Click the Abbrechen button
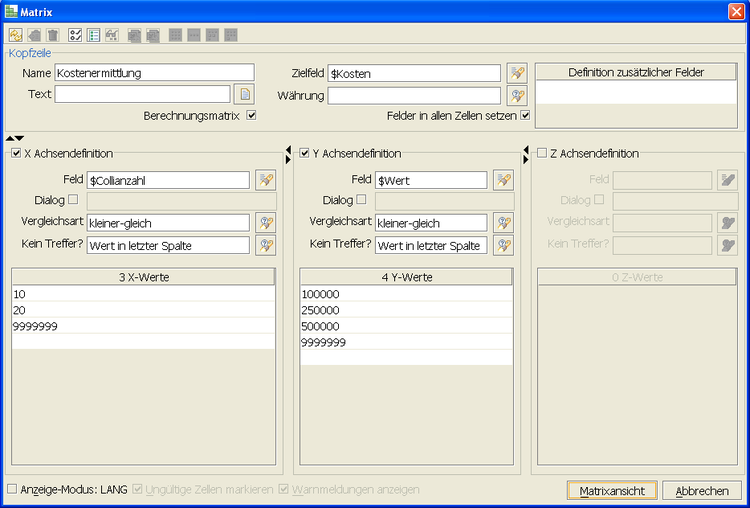Image resolution: width=750 pixels, height=508 pixels. point(701,491)
